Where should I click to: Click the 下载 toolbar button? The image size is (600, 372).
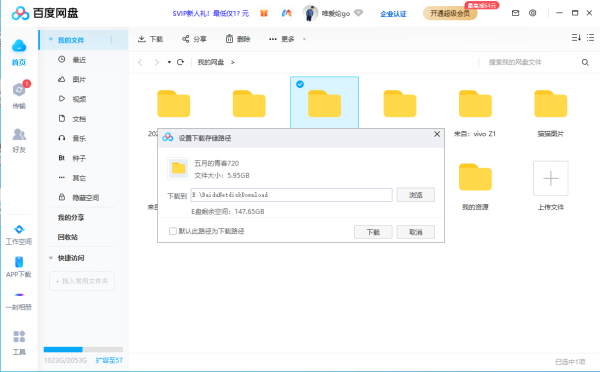[150, 39]
